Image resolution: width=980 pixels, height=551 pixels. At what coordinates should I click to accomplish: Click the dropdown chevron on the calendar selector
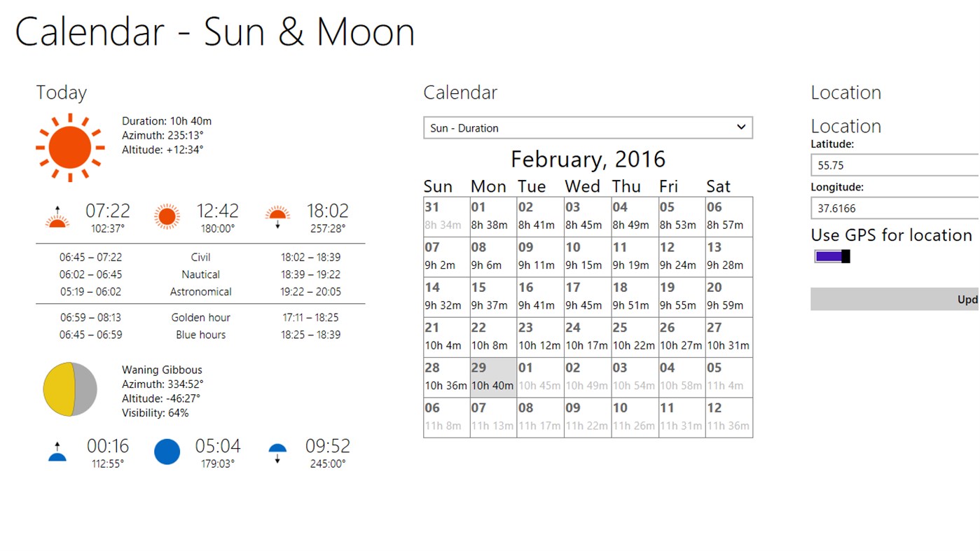741,127
